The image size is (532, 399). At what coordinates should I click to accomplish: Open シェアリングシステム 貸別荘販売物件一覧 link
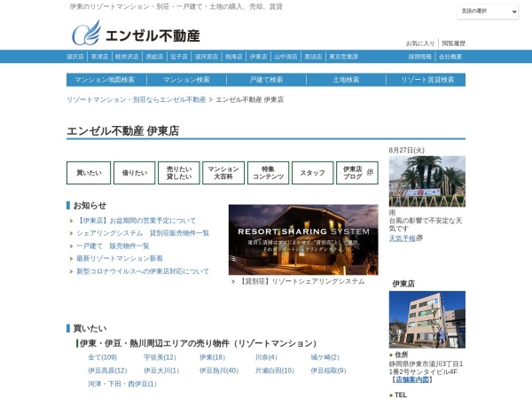tap(143, 233)
